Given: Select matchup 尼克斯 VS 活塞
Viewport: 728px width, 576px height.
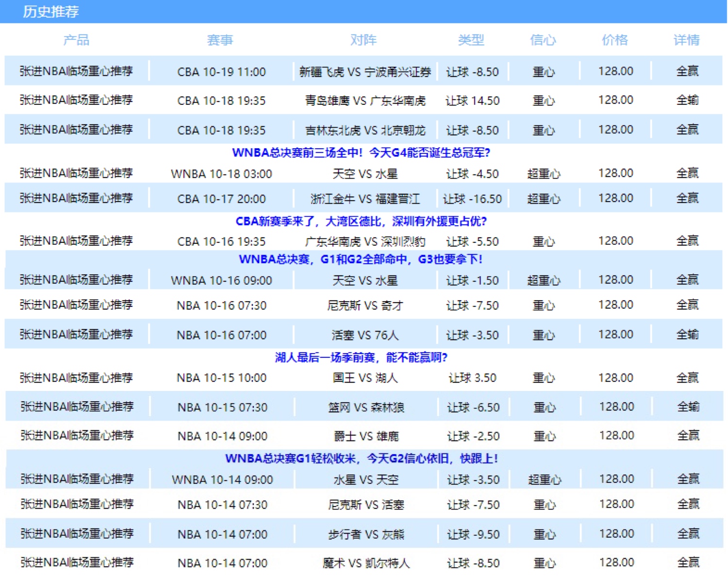Looking at the screenshot, I should [366, 505].
